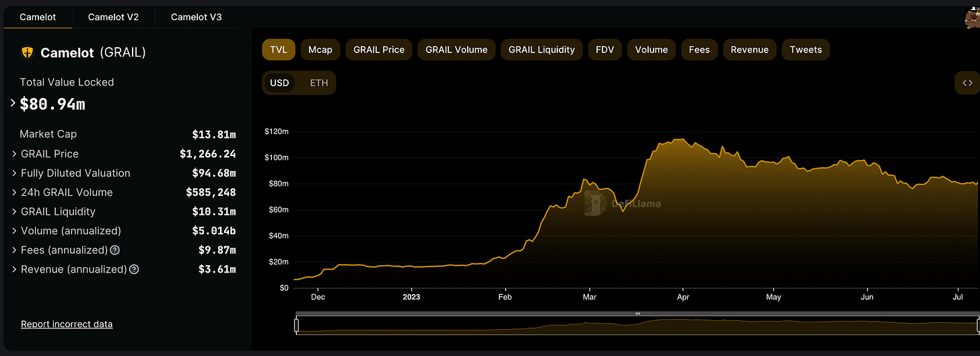Click the $94.68m valuation value

(214, 173)
